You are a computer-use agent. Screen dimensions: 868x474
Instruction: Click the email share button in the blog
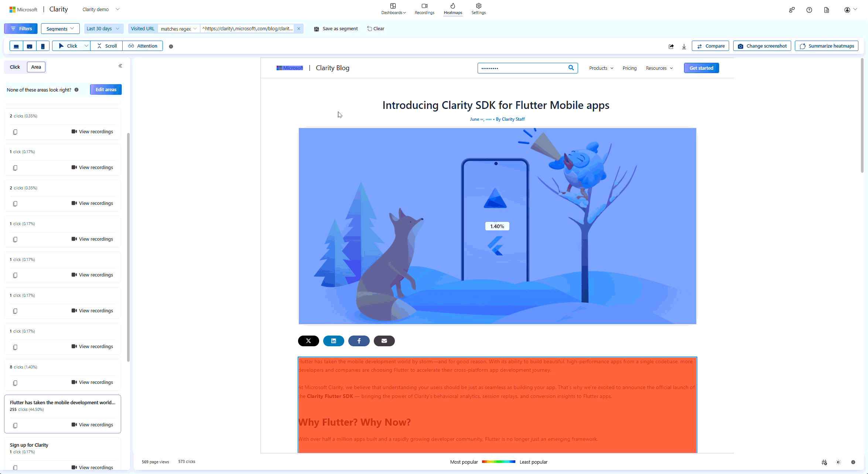[384, 341]
